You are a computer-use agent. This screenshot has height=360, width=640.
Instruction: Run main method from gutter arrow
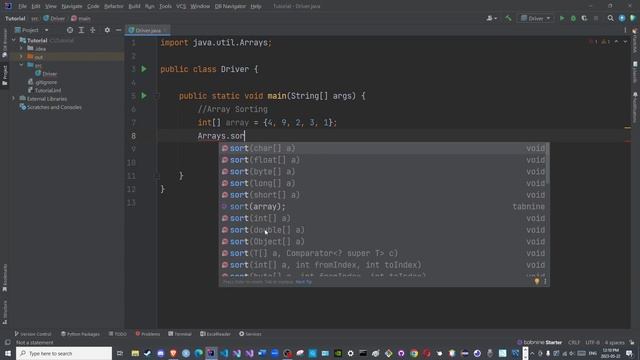coord(144,96)
